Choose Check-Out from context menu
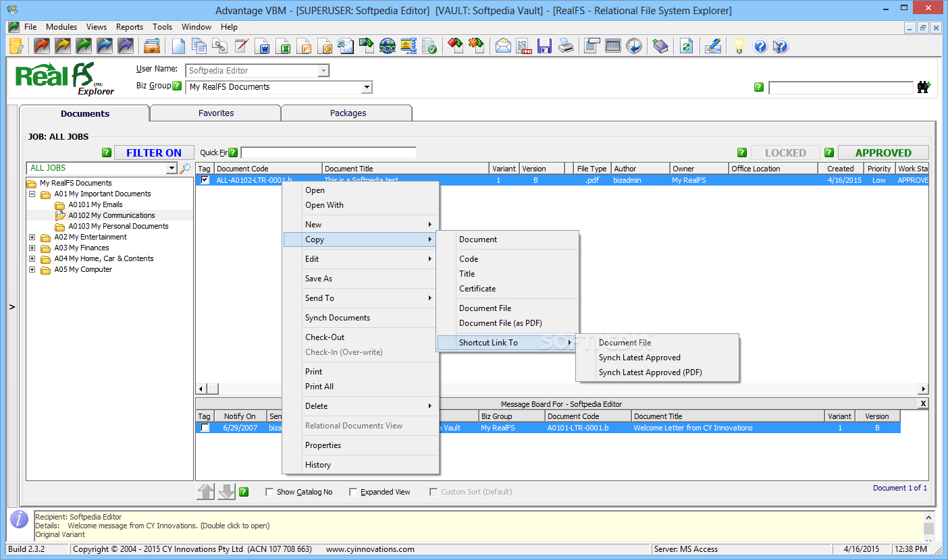The width and height of the screenshot is (948, 560). click(x=361, y=337)
